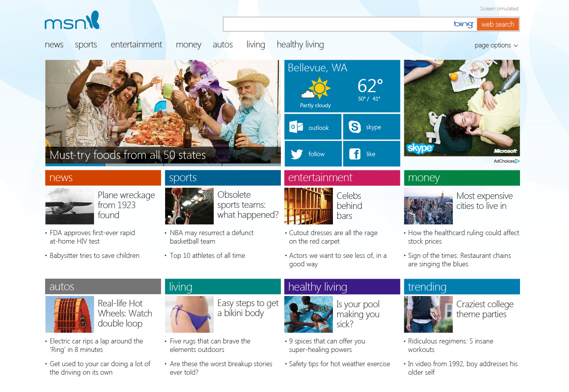Open Celebs behind bars story
569x392 pixels.
click(x=349, y=206)
